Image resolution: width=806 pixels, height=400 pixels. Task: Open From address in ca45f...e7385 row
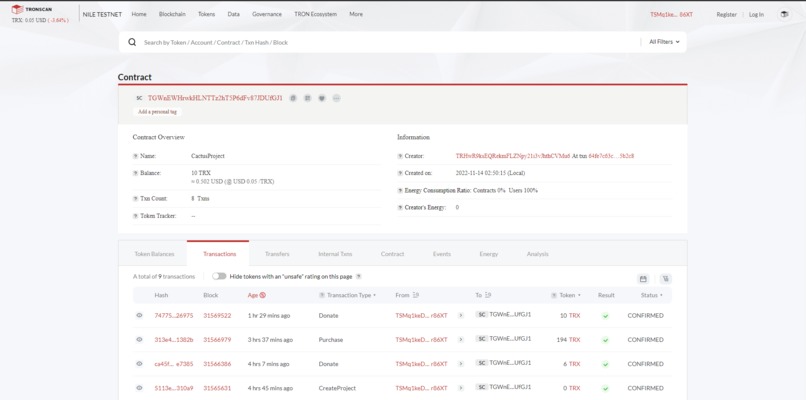click(421, 364)
